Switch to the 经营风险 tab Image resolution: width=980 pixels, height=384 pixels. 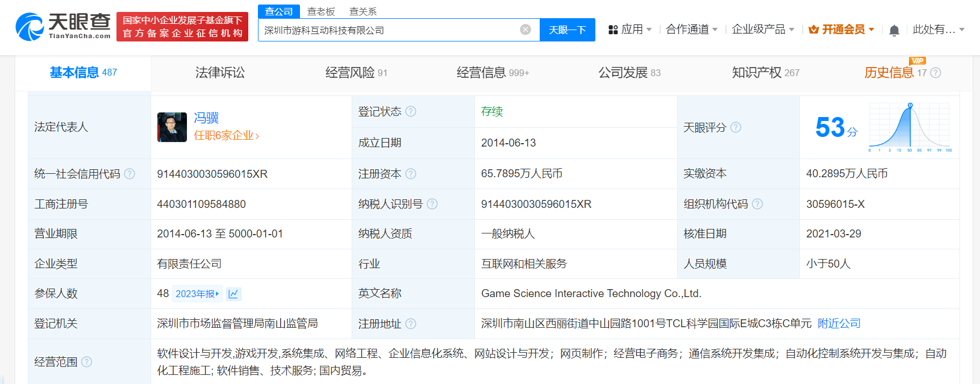pos(356,73)
